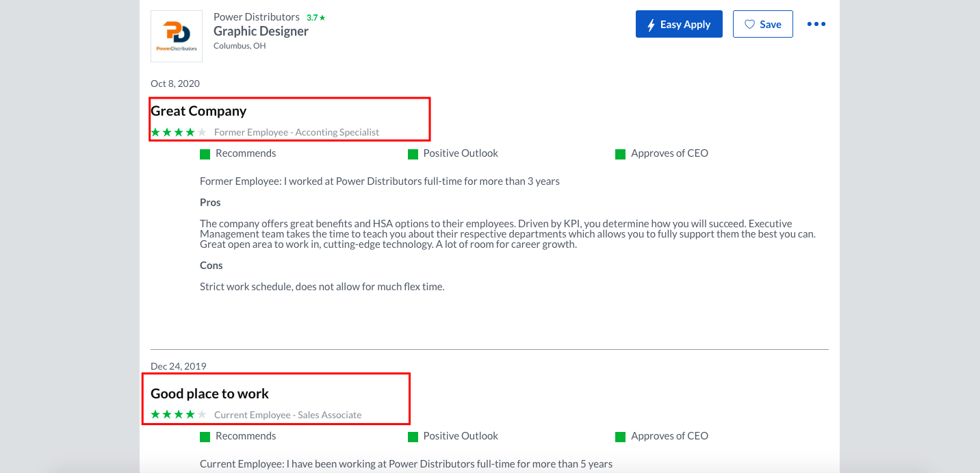Click star rating under Good place to work
Image resolution: width=980 pixels, height=473 pixels.
pos(179,415)
